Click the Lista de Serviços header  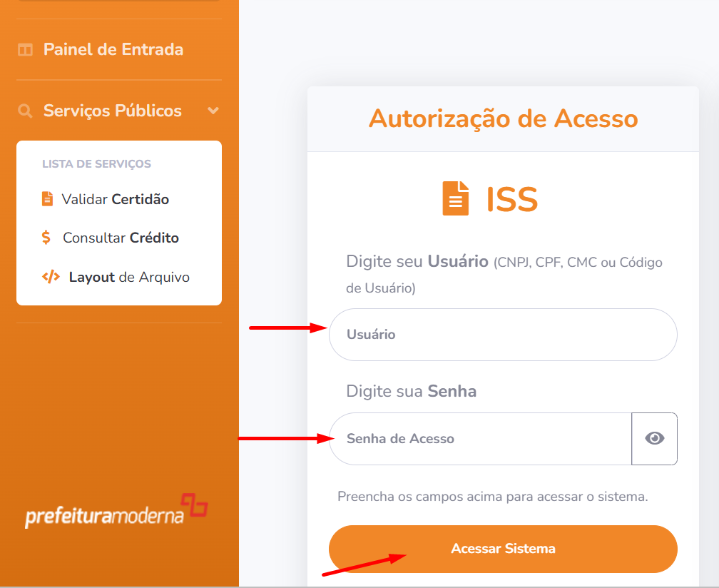click(x=96, y=163)
